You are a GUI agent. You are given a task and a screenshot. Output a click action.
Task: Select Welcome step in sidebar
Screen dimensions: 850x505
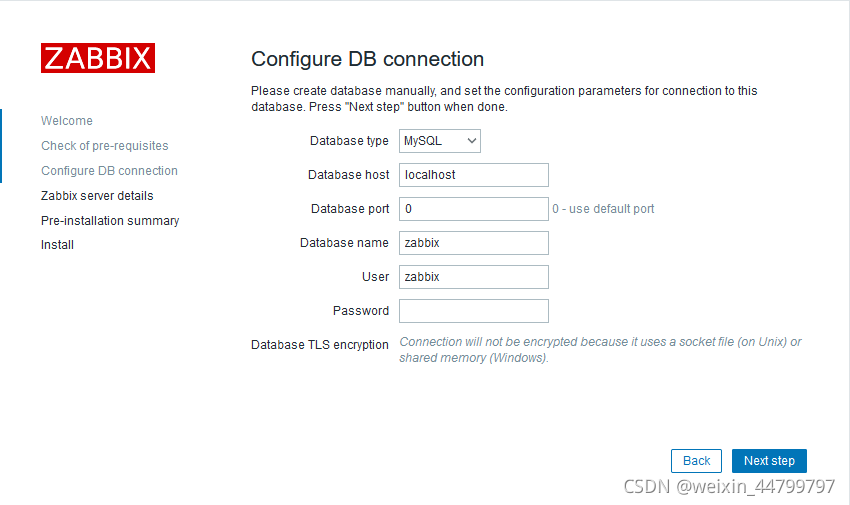pyautogui.click(x=67, y=121)
